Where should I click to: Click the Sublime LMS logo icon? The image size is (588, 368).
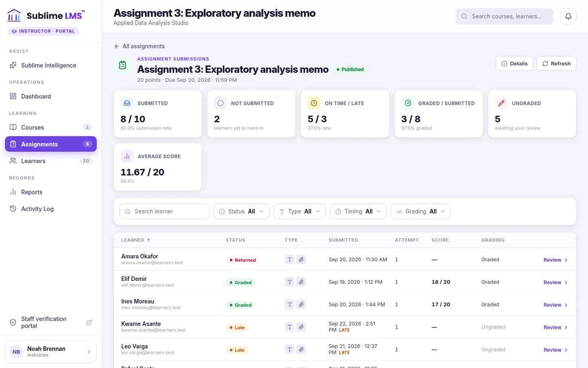pyautogui.click(x=14, y=16)
